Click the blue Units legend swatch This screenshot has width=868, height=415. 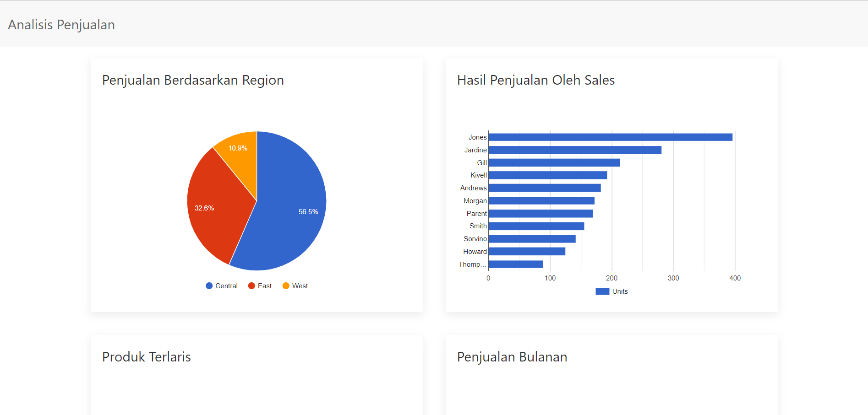[x=602, y=291]
